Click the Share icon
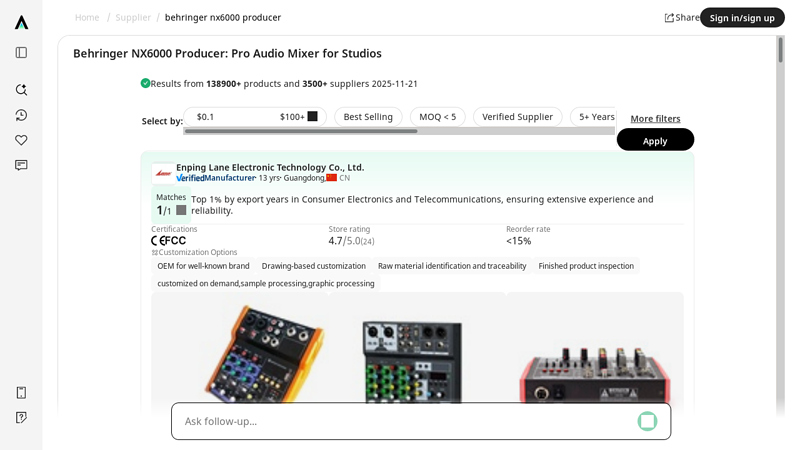The height and width of the screenshot is (450, 800). click(x=669, y=18)
